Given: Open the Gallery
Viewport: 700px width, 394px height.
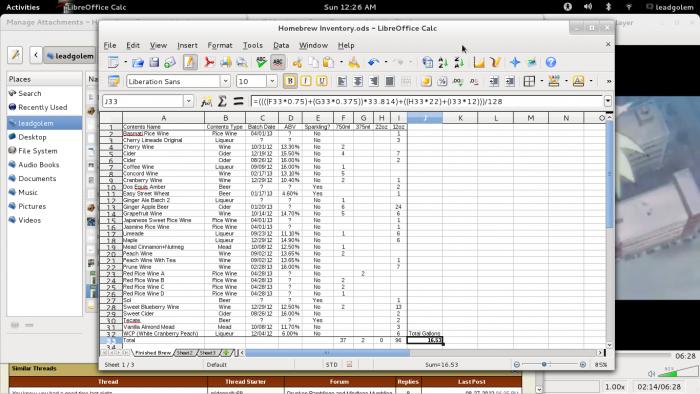Looking at the screenshot, I should (x=531, y=62).
